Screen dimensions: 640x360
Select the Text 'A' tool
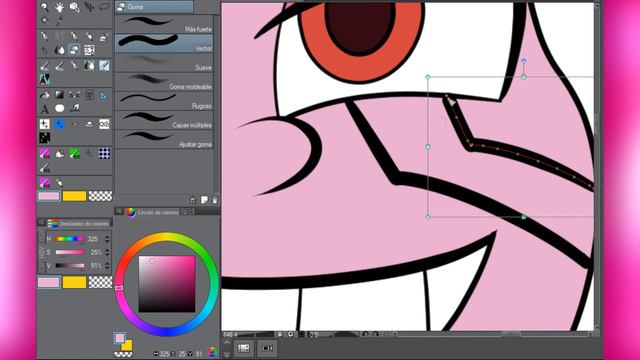[44, 109]
